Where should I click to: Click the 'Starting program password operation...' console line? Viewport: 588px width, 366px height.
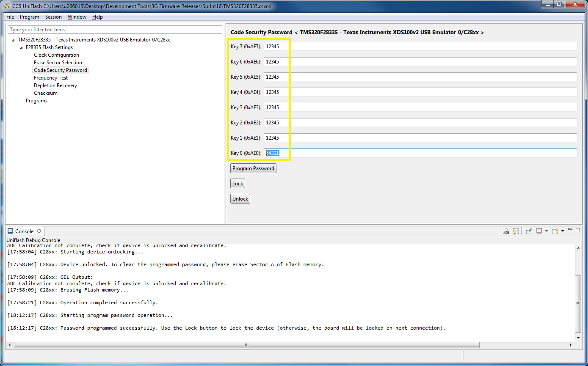pyautogui.click(x=90, y=315)
